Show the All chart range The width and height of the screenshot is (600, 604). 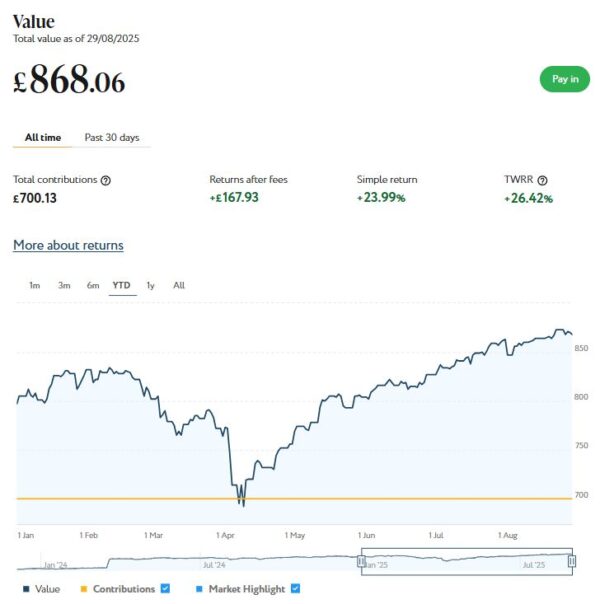(179, 285)
